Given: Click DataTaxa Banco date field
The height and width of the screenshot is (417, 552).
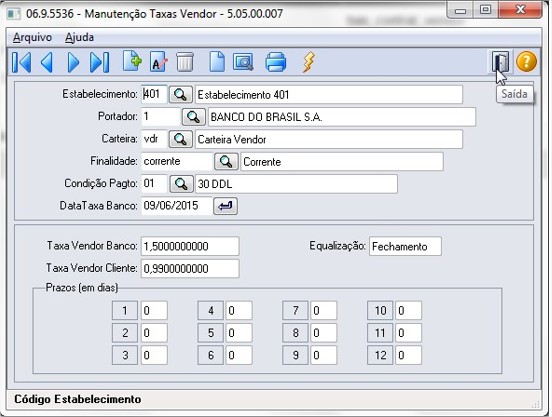Looking at the screenshot, I should pyautogui.click(x=177, y=206).
